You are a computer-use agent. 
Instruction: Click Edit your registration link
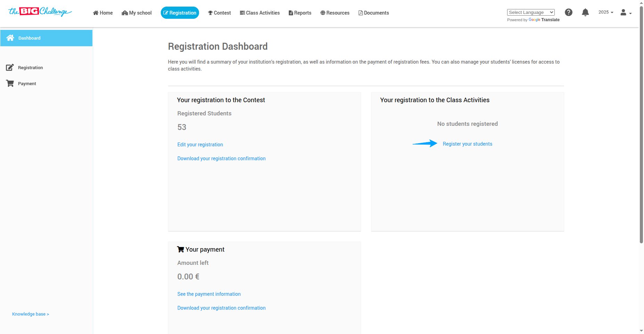pos(200,145)
